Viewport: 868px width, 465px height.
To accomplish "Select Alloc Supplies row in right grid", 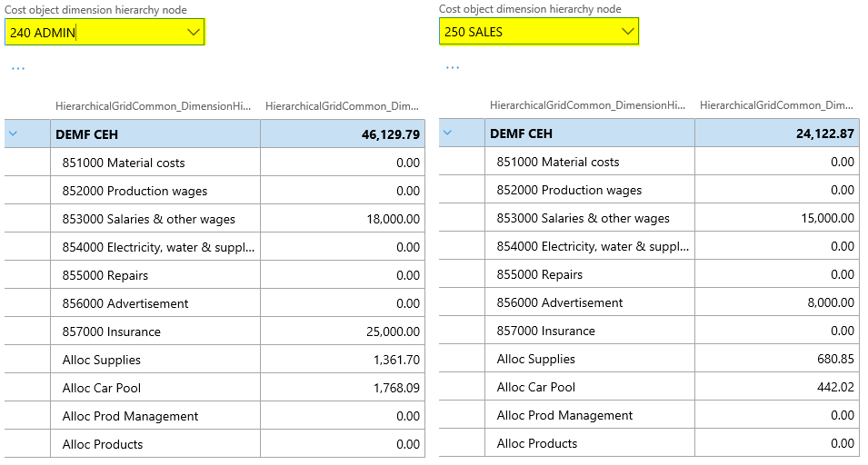I will pos(536,359).
